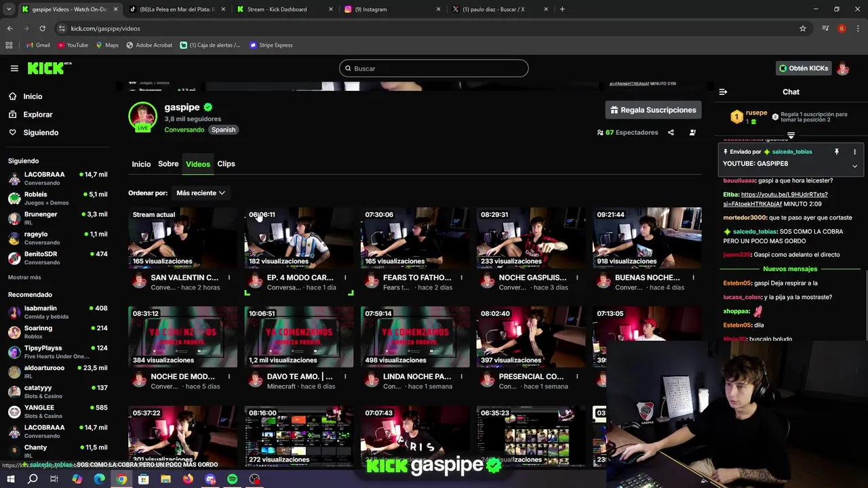
Task: Open pinned message three-dot menu
Action: click(x=854, y=152)
